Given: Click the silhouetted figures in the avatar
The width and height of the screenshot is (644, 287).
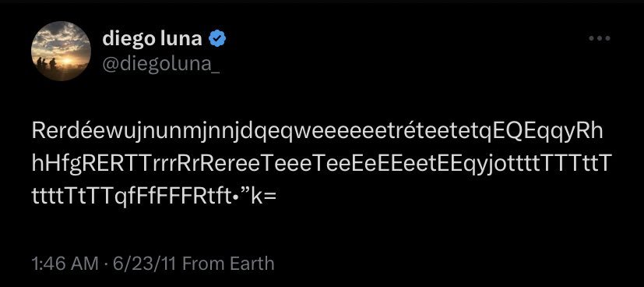Looking at the screenshot, I should pos(46,64).
